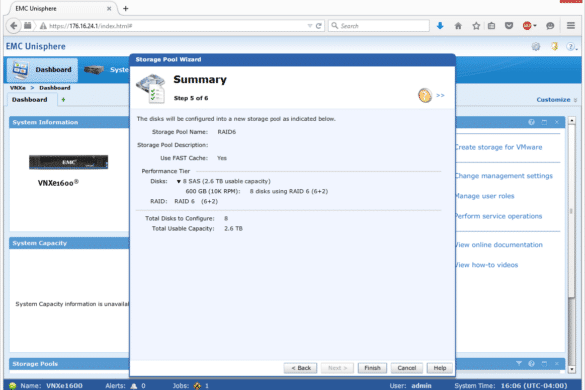
Task: Add a new dashboard tab with the plus icon
Action: (63, 100)
